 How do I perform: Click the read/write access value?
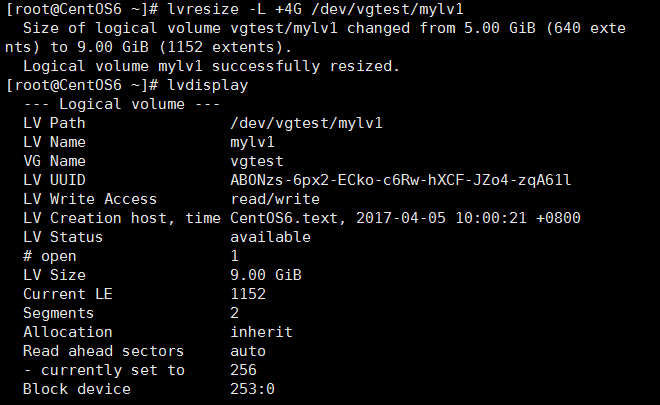275,199
